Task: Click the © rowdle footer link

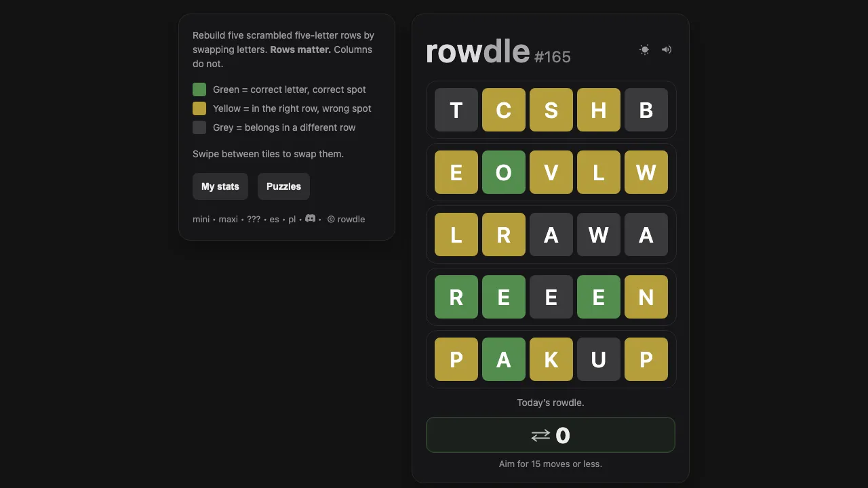Action: [x=346, y=220]
